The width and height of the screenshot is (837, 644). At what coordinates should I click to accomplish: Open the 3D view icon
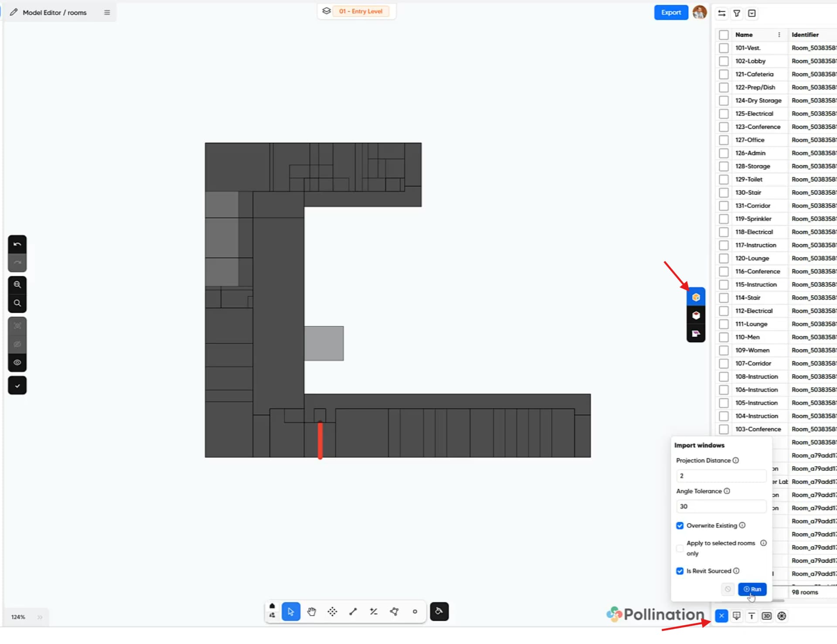coord(766,616)
